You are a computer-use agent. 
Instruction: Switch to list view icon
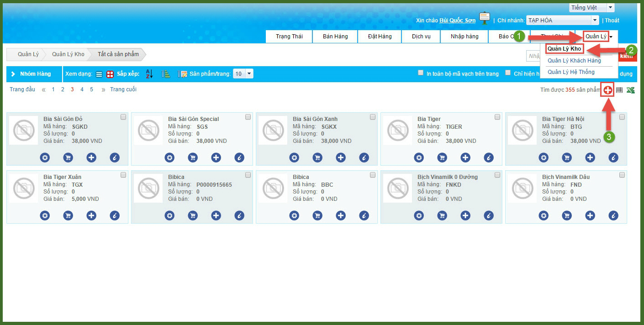pyautogui.click(x=99, y=74)
